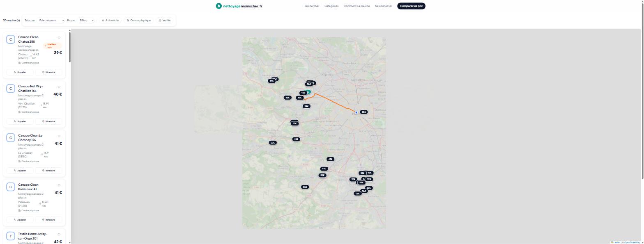
Task: Click the blue user location dot on map
Action: click(x=356, y=112)
